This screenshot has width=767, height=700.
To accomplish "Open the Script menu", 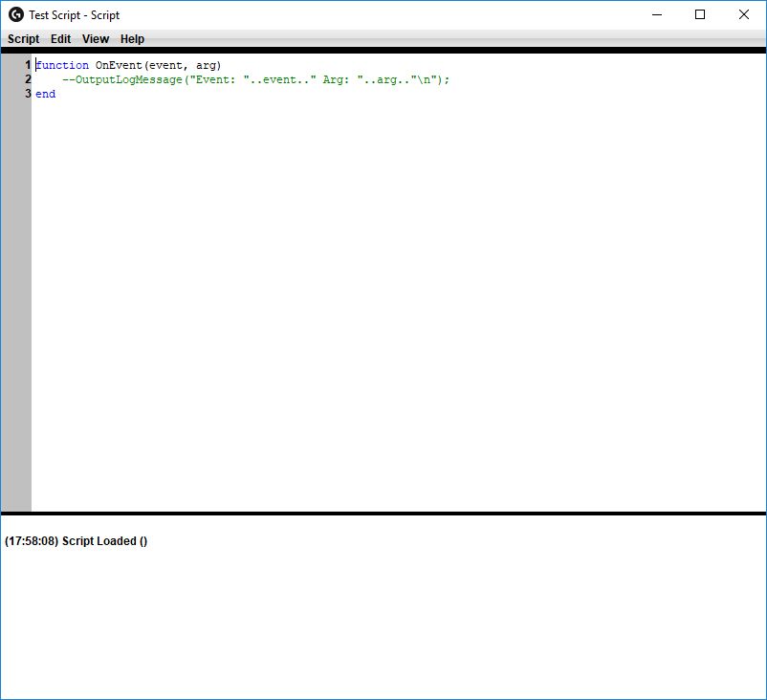I will click(23, 38).
